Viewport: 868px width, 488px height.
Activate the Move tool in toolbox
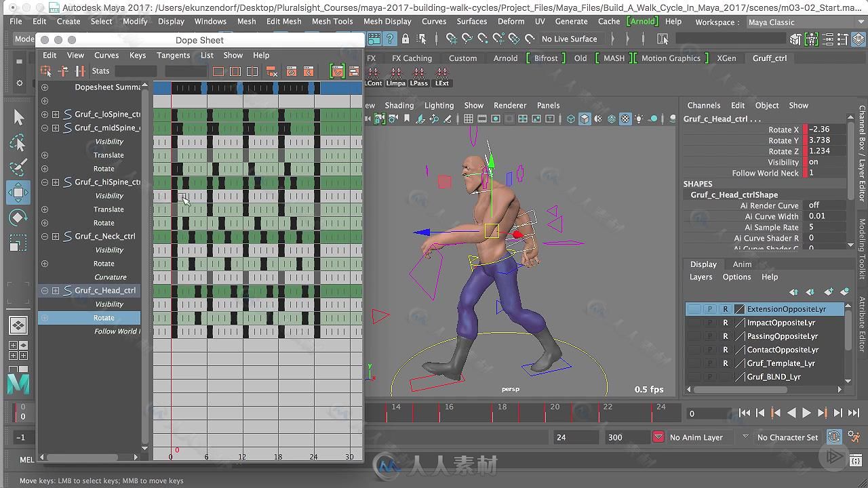(x=18, y=192)
